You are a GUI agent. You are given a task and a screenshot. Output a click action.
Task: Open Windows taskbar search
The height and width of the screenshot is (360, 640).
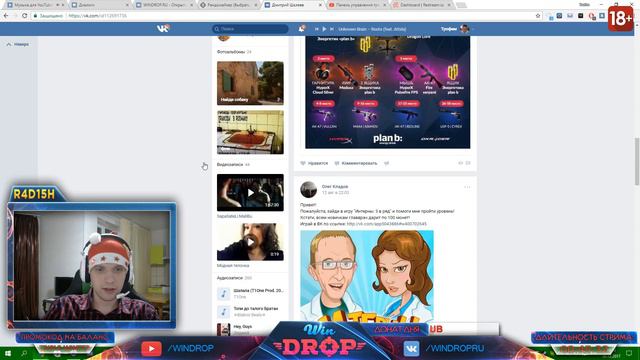click(24, 353)
